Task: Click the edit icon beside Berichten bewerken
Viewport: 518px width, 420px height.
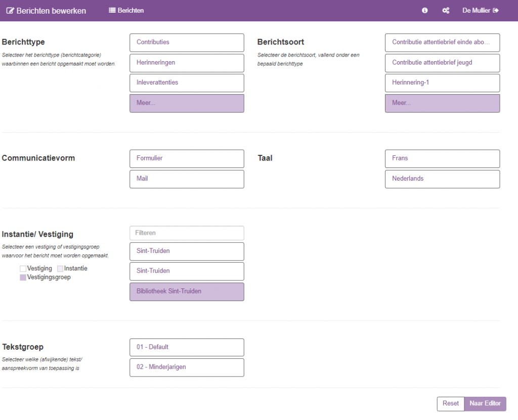Action: 10,11
